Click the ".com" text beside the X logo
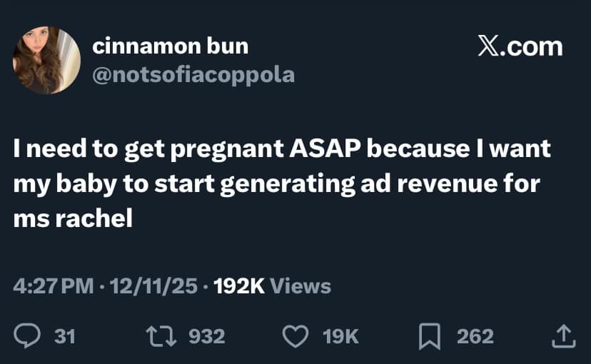Viewport: 591px width, 364px height. [x=532, y=47]
